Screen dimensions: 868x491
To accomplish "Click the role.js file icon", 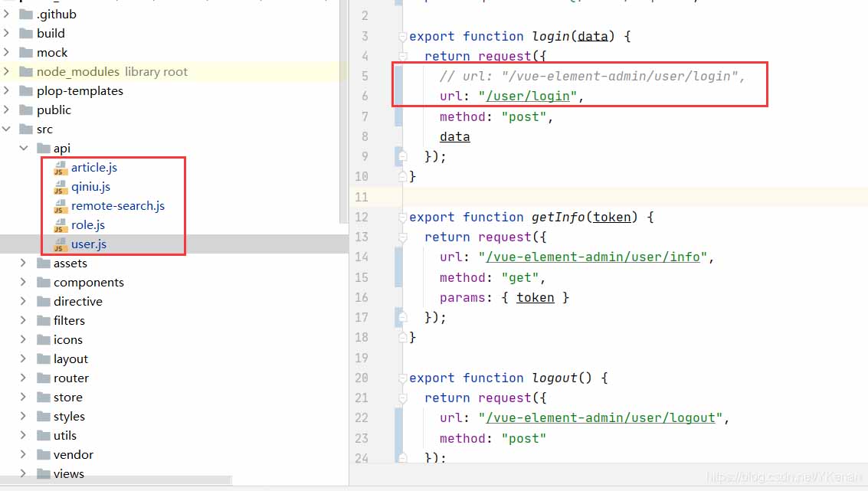I will pyautogui.click(x=61, y=224).
